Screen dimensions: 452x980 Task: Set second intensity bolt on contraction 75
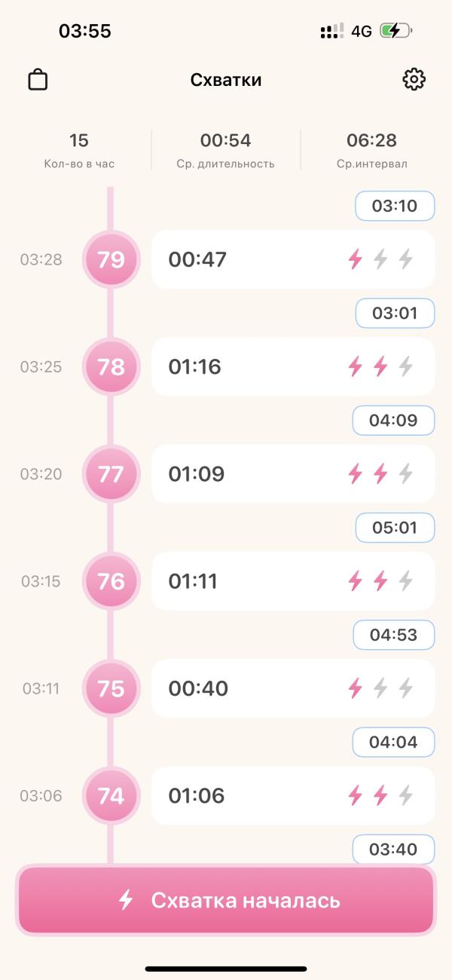380,688
